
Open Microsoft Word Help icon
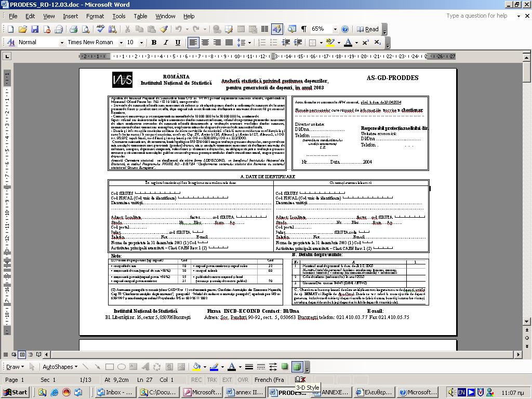(x=345, y=29)
